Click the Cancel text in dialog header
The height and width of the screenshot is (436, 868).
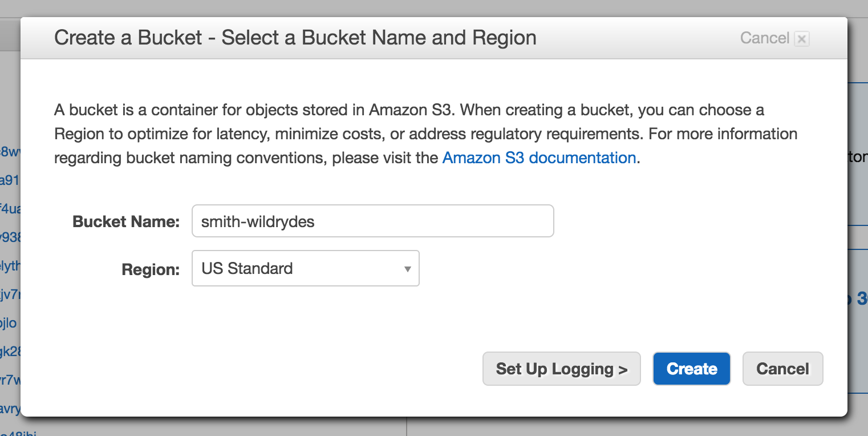764,38
